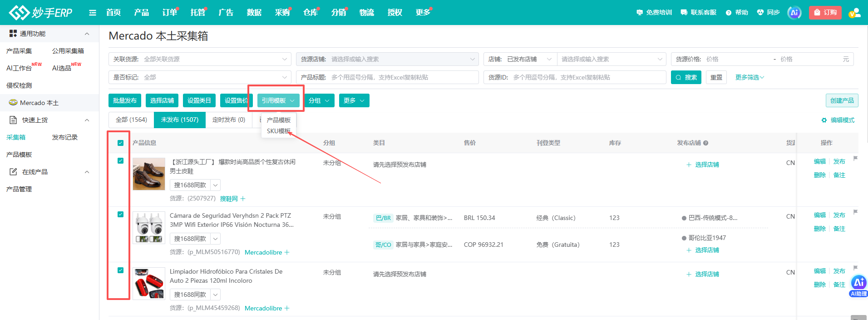
Task: Open 搜1688同款 arrow for leather shoes
Action: [216, 185]
